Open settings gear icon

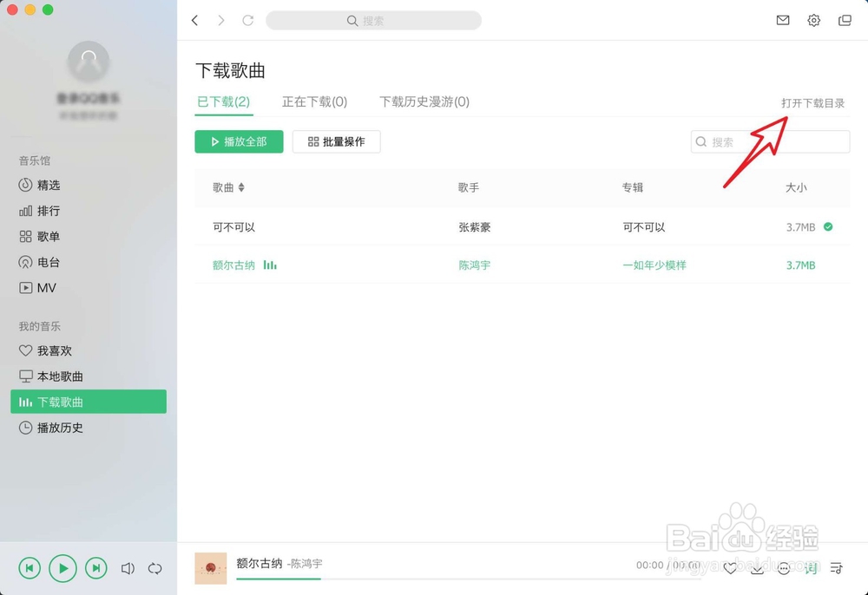814,21
